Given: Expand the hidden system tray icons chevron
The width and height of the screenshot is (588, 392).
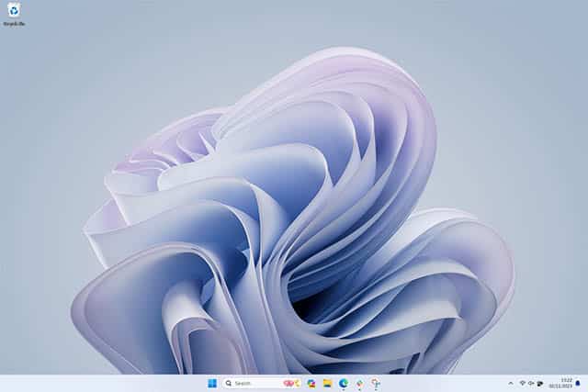Looking at the screenshot, I should tap(511, 383).
